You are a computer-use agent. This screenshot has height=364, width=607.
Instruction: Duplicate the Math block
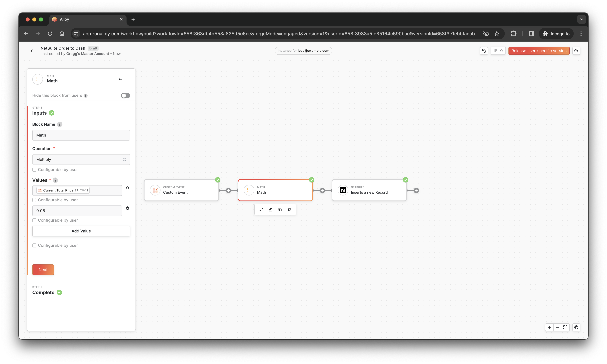tap(280, 210)
